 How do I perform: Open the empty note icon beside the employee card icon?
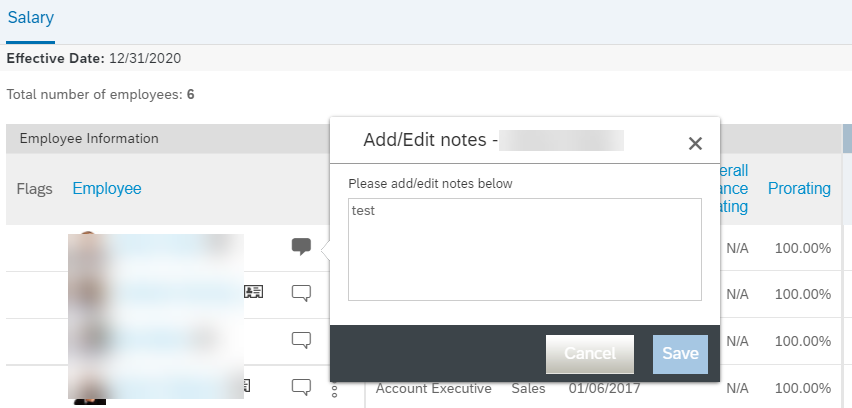(x=302, y=293)
